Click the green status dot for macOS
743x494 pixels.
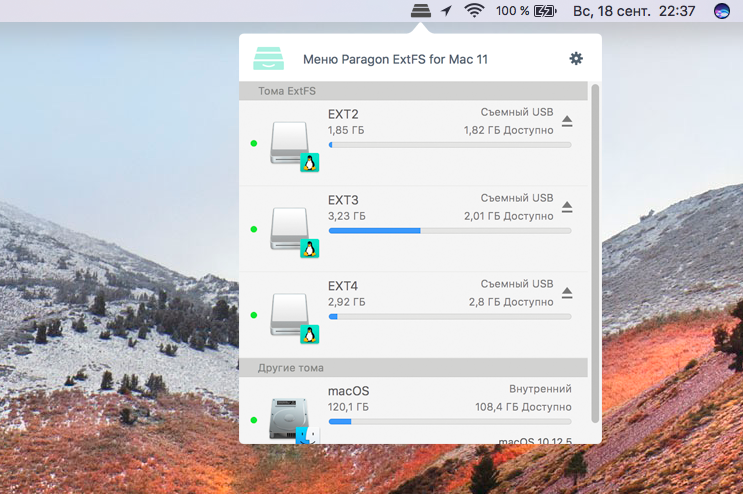(254, 420)
